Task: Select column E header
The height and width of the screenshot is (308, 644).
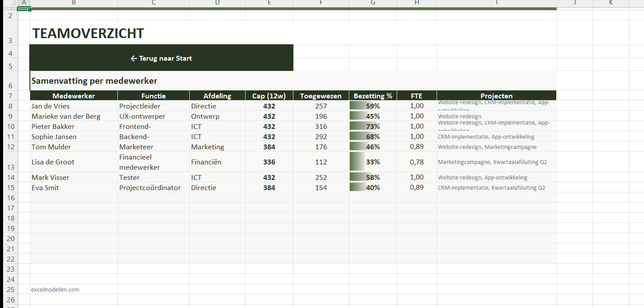Action: [269, 3]
